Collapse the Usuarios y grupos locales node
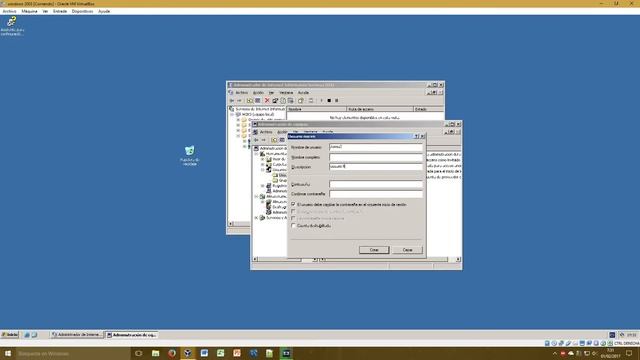This screenshot has height=360, width=640. tap(263, 170)
